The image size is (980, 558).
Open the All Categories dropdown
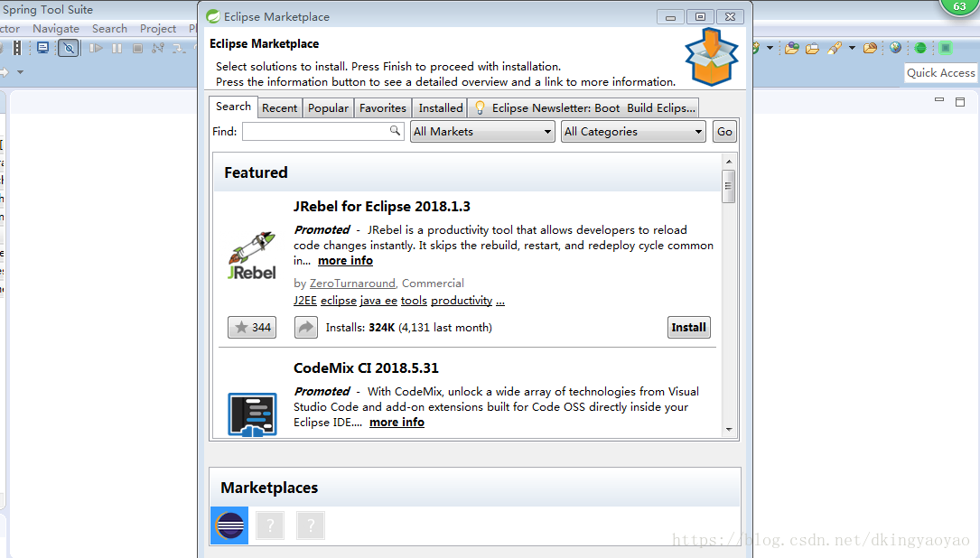point(633,132)
